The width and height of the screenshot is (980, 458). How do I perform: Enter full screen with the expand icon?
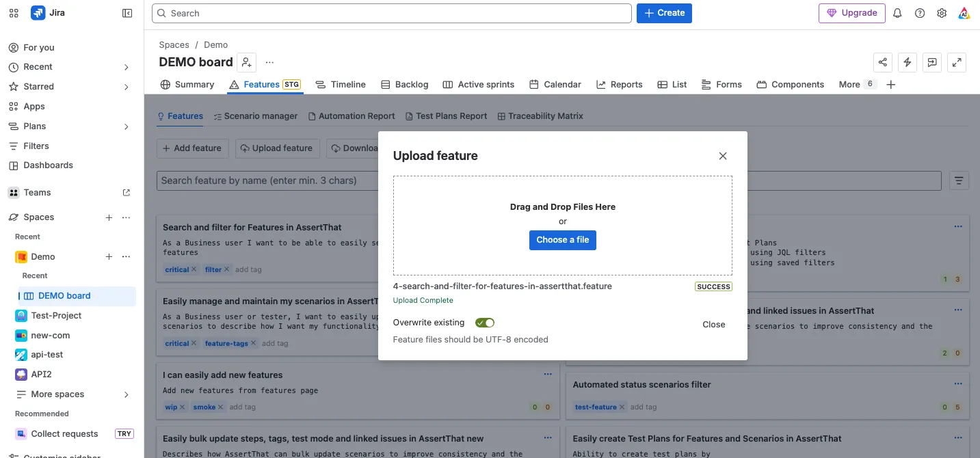click(x=957, y=62)
